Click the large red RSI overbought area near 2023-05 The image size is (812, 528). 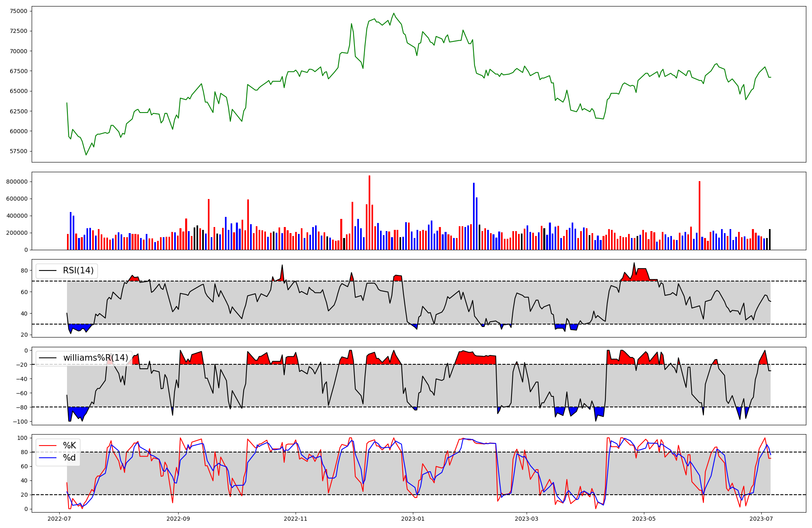[641, 275]
